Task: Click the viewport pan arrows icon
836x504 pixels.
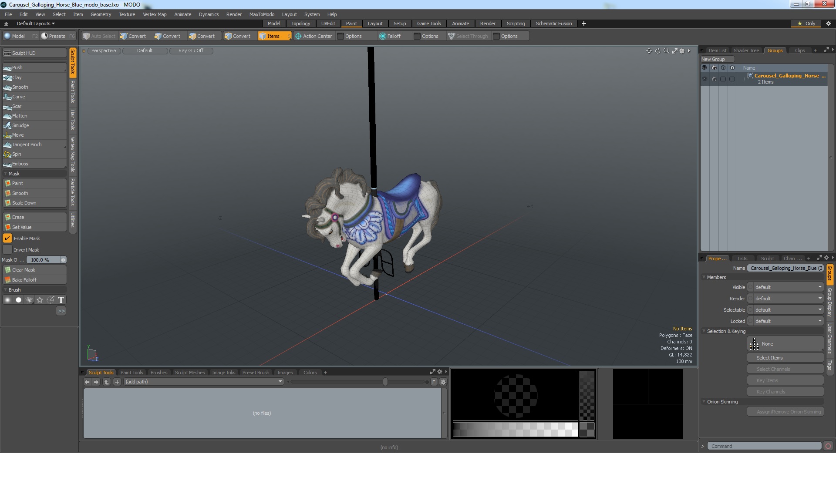Action: tap(649, 51)
